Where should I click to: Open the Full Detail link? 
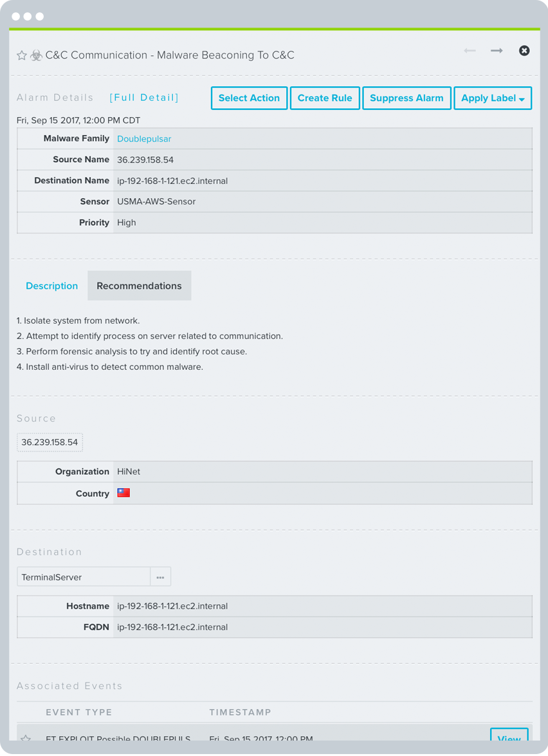[x=144, y=98]
